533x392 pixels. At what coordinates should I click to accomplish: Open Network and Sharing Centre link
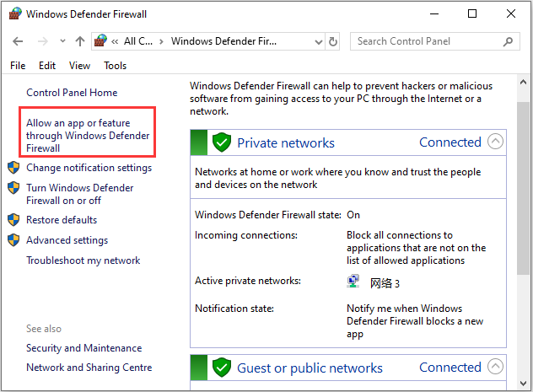coord(89,368)
